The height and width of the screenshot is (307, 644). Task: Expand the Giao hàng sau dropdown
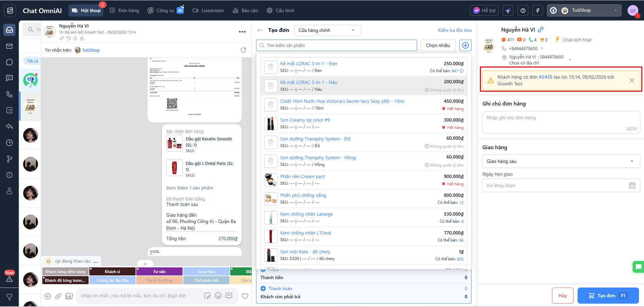pyautogui.click(x=561, y=161)
